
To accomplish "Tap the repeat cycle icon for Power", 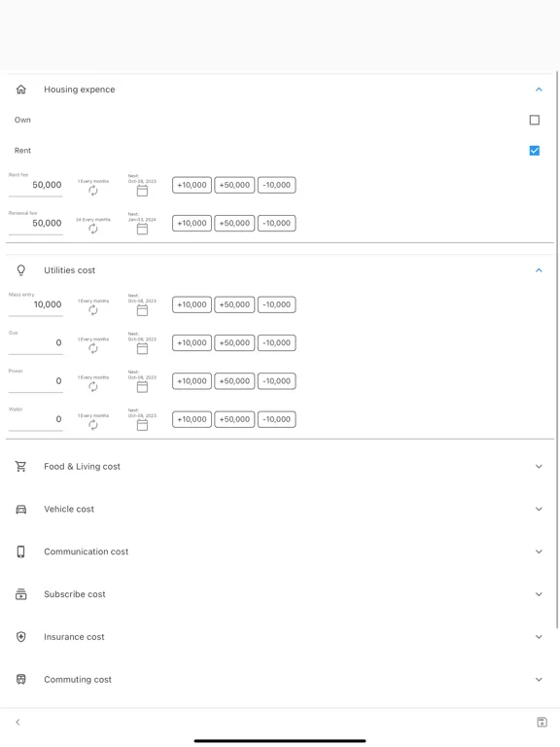I will pos(93,387).
